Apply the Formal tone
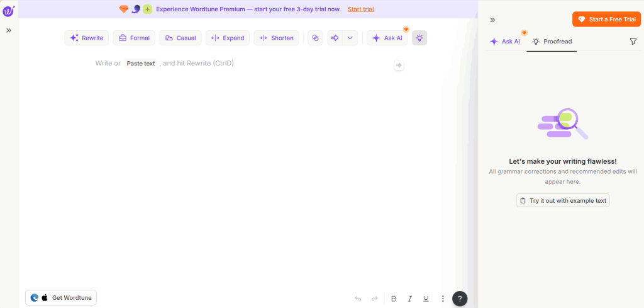The image size is (644, 308). click(x=135, y=38)
